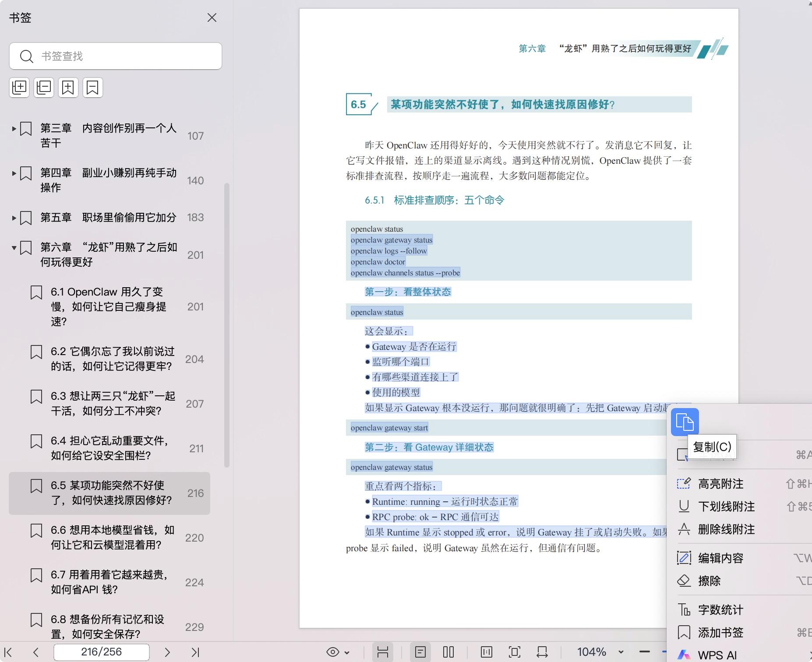Open bookmark 第五章 职场里偷偷用它加分

point(108,217)
